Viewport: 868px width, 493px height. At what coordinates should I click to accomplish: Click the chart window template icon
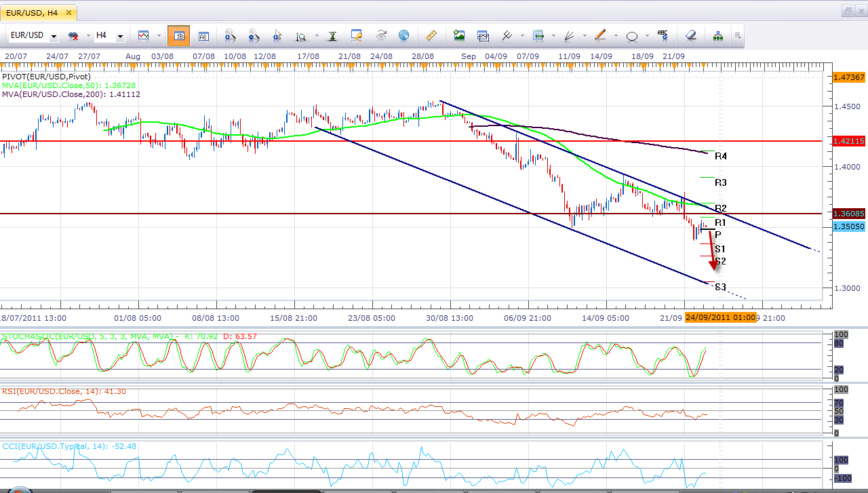pyautogui.click(x=483, y=35)
